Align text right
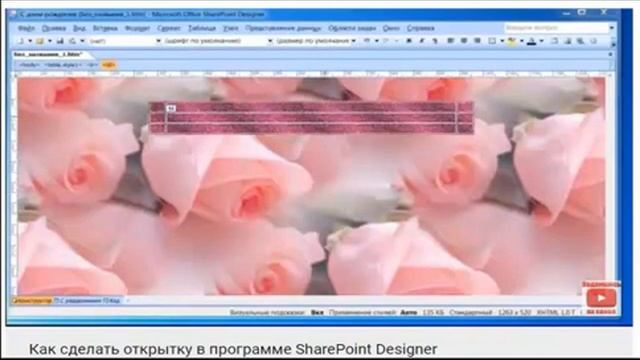This screenshot has width=640, height=360. (x=477, y=41)
